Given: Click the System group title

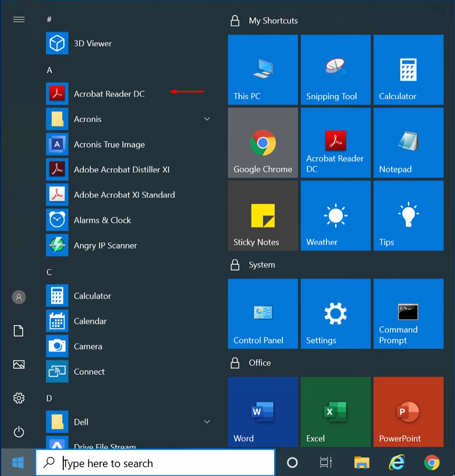Looking at the screenshot, I should click(262, 265).
